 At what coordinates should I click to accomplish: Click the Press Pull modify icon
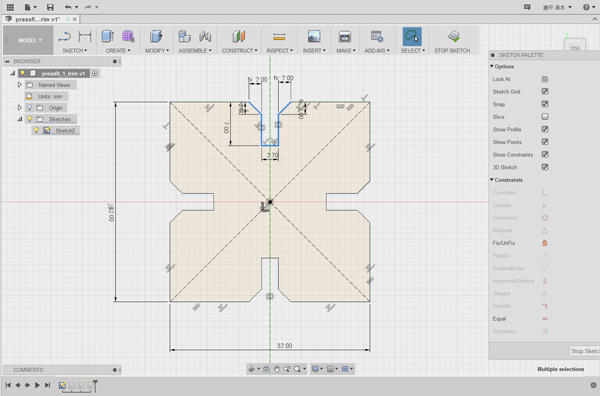pos(156,37)
